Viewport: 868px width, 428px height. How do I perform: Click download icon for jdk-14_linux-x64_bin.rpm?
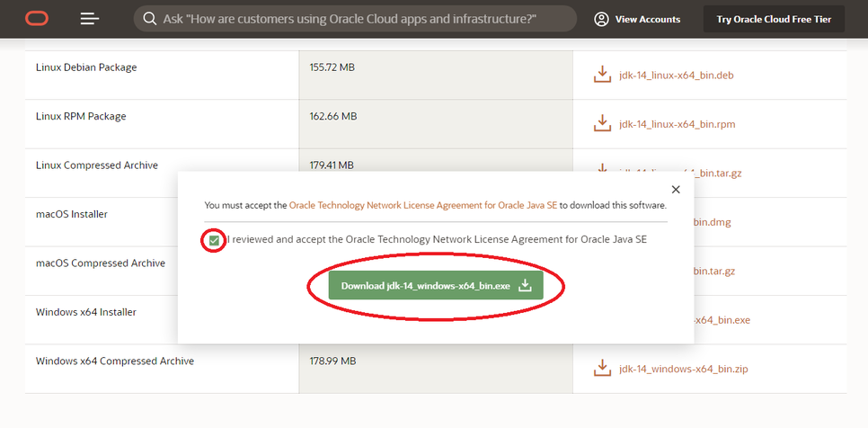(602, 123)
